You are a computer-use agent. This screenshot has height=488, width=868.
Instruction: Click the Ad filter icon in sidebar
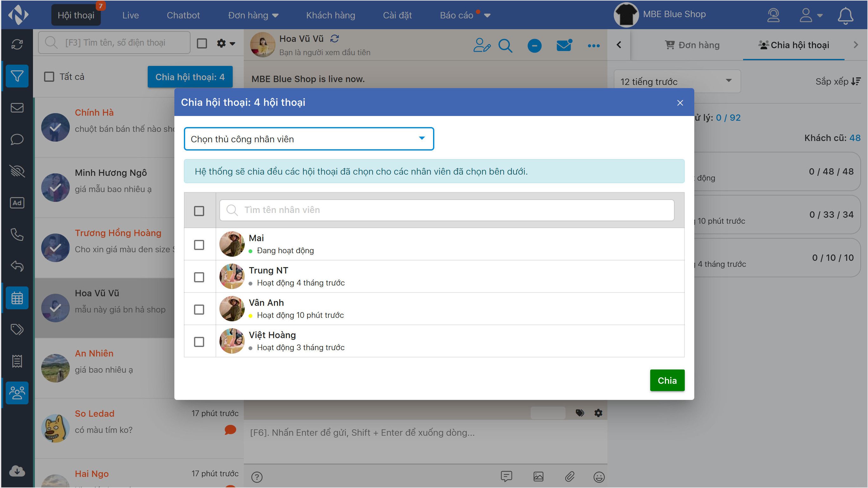17,203
